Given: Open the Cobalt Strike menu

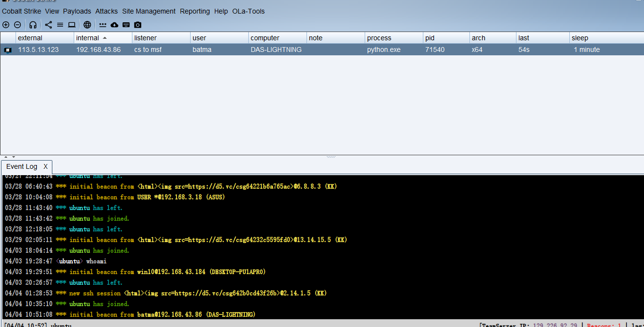Looking at the screenshot, I should [21, 11].
